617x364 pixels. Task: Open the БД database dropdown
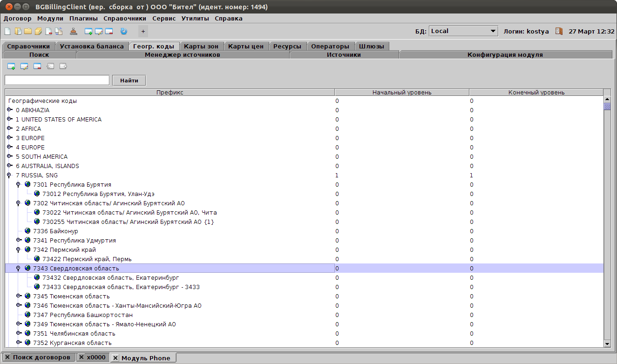(x=463, y=31)
